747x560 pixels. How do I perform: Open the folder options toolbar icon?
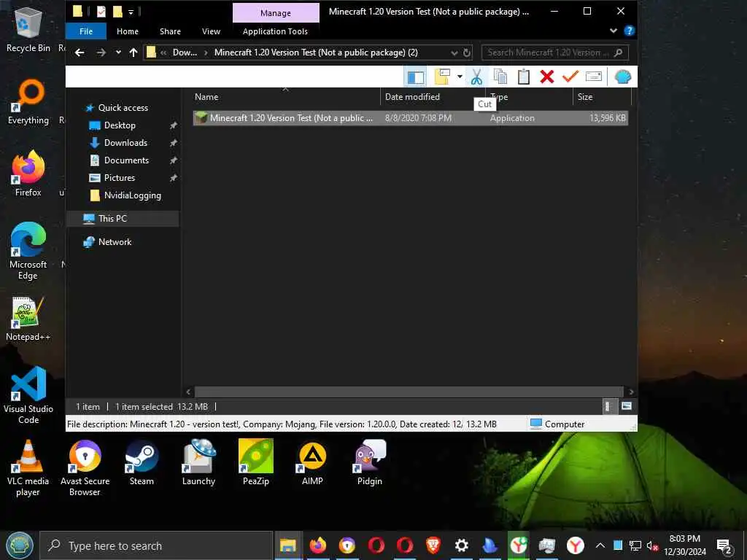click(x=442, y=77)
